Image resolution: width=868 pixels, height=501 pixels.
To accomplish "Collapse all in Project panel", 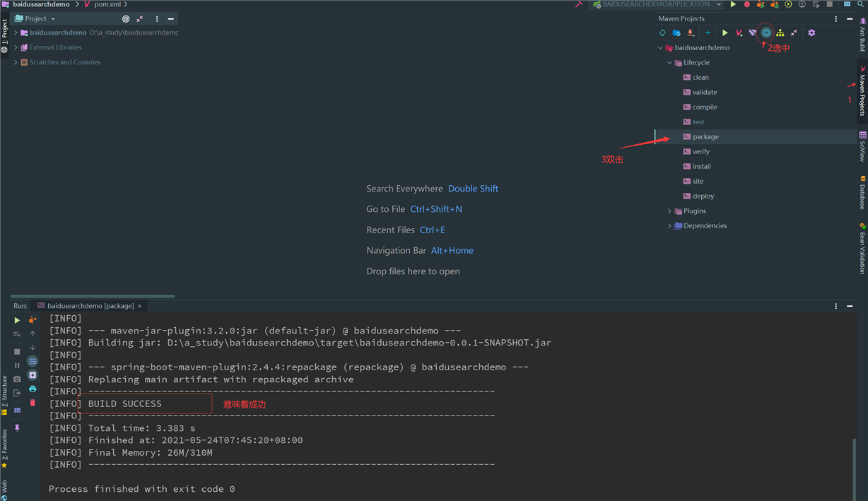I will click(140, 19).
